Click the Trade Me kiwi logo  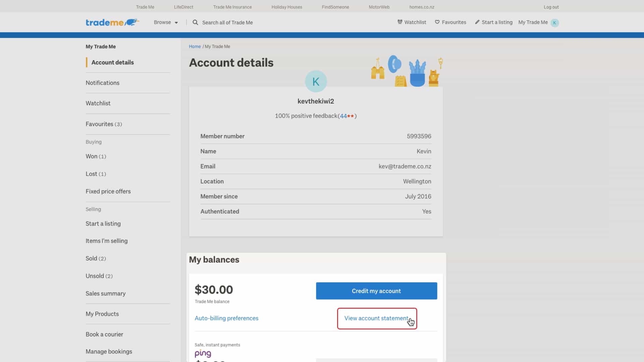(112, 22)
